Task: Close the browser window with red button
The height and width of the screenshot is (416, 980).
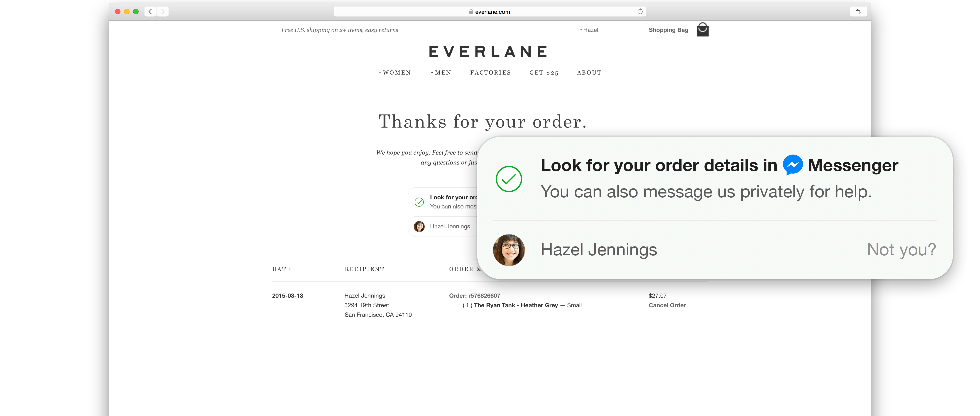Action: pos(118,12)
